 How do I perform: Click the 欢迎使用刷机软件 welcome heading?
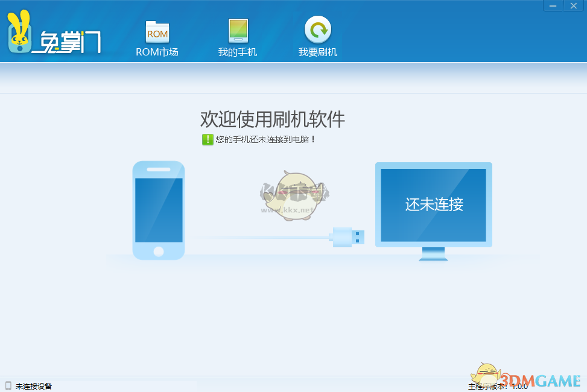click(271, 119)
